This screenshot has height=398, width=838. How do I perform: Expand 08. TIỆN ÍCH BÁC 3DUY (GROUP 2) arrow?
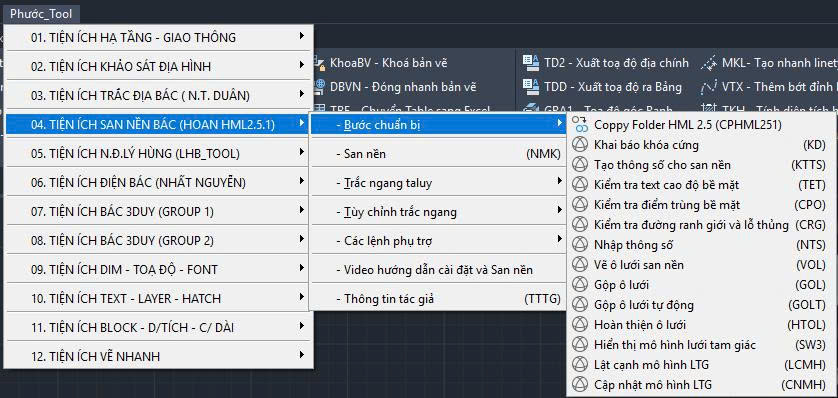click(302, 239)
